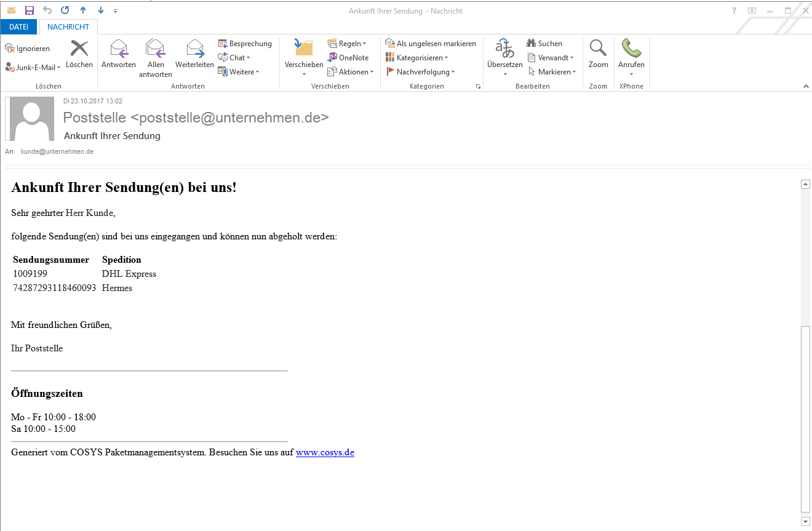
Task: Forward message with Weiterleiten
Action: [194, 54]
